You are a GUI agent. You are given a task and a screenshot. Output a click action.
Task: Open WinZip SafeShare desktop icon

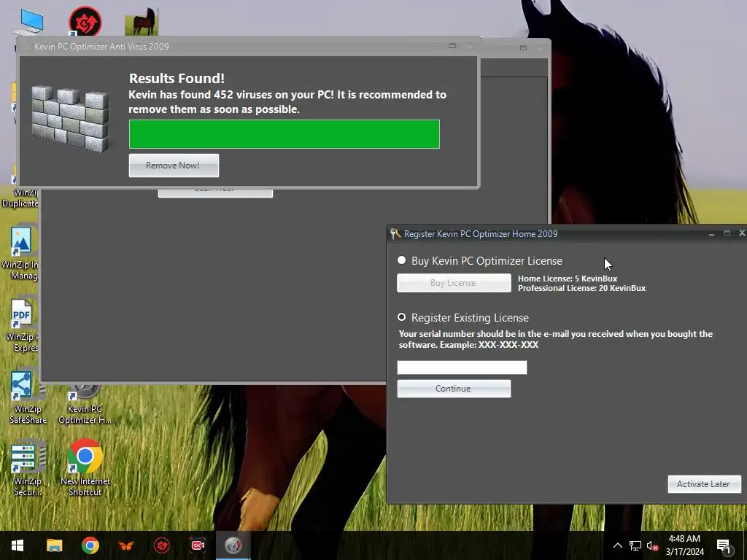click(28, 397)
